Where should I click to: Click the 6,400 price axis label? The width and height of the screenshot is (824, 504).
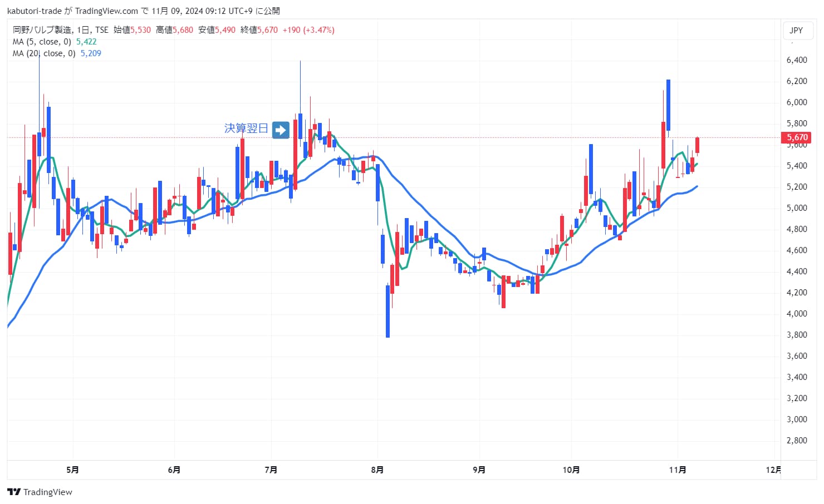click(797, 60)
